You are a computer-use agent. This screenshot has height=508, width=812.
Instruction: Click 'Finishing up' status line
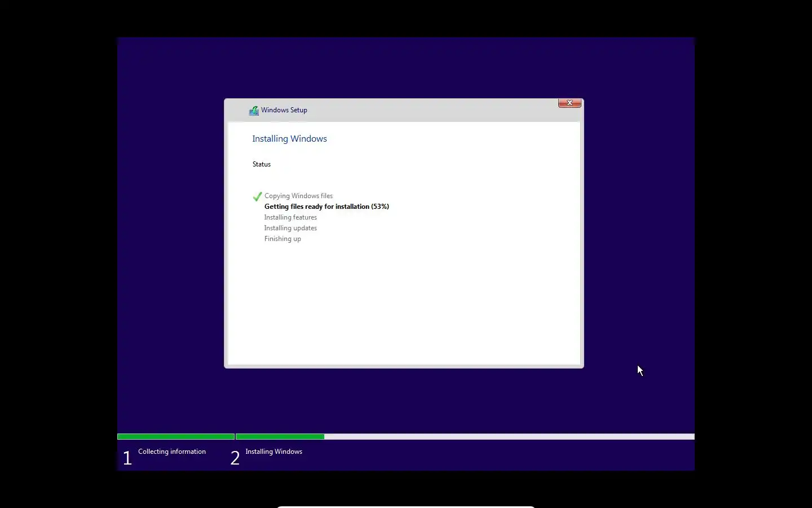point(283,239)
